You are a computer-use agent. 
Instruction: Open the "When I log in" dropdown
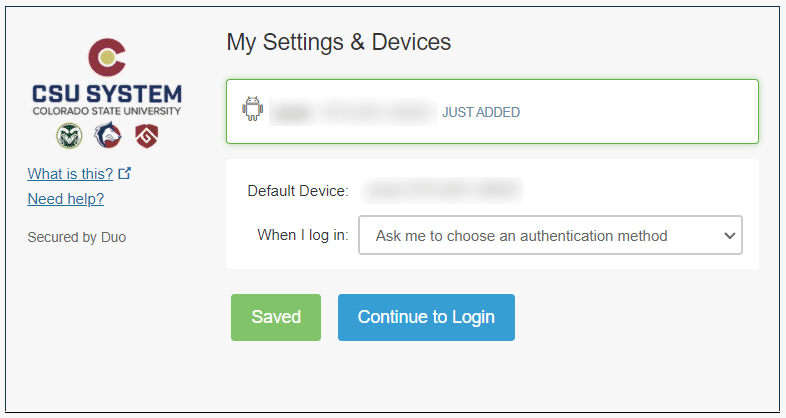[x=550, y=236]
